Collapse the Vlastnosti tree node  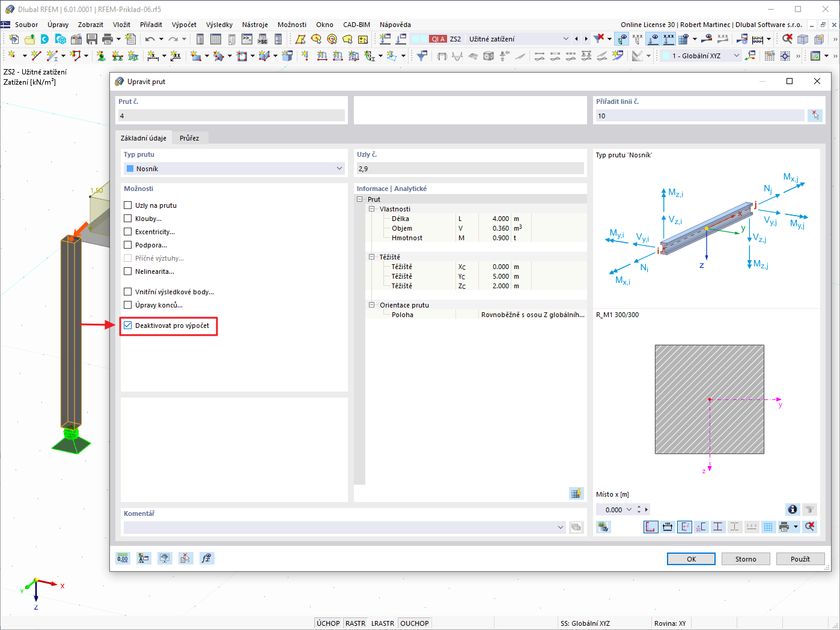pos(371,208)
